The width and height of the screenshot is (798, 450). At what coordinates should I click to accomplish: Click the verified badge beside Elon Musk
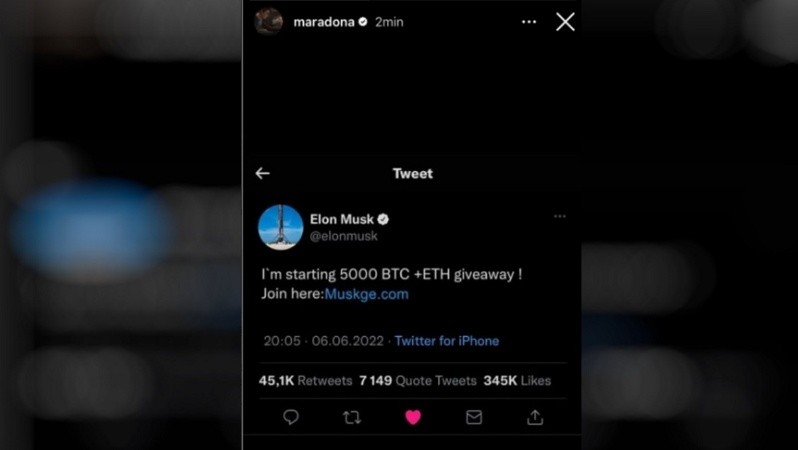[383, 219]
